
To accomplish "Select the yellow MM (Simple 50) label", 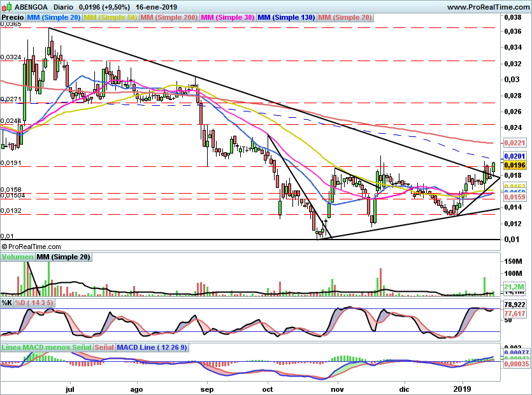I will tap(110, 17).
